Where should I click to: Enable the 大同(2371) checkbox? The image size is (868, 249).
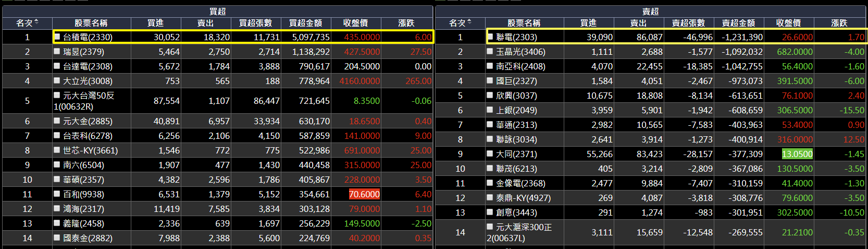[x=490, y=153]
